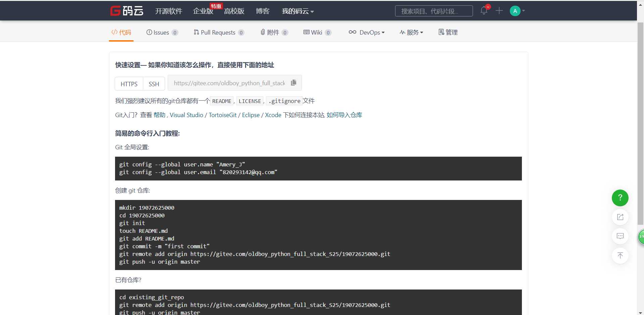Click the Wiki count badge
The height and width of the screenshot is (315, 644).
[328, 33]
